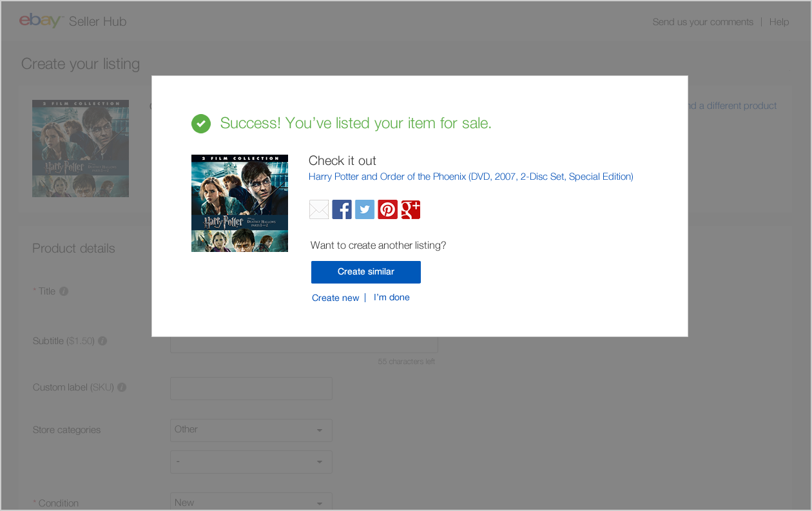Share listing on Twitter
The width and height of the screenshot is (812, 511).
[x=365, y=209]
